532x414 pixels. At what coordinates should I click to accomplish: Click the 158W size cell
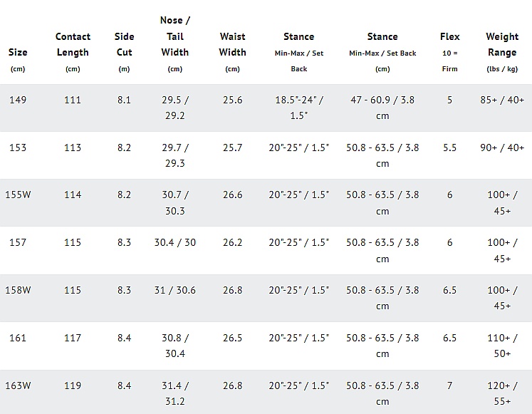[18, 290]
